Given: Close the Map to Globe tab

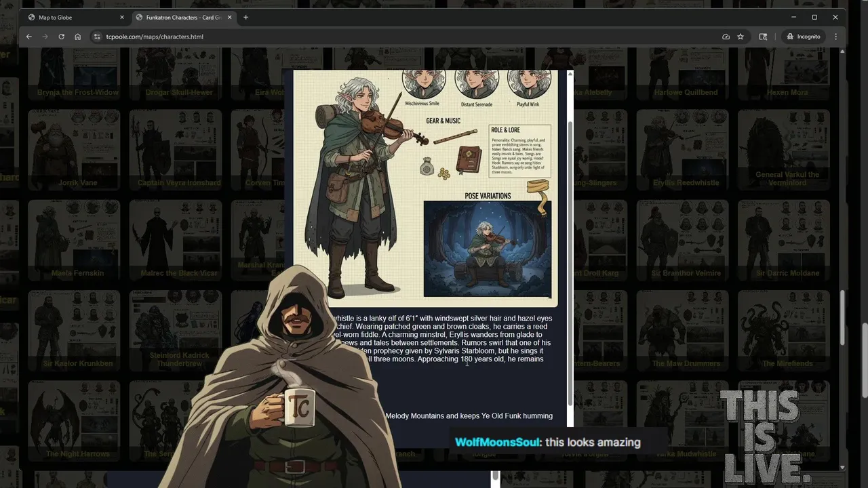Looking at the screenshot, I should click(122, 17).
